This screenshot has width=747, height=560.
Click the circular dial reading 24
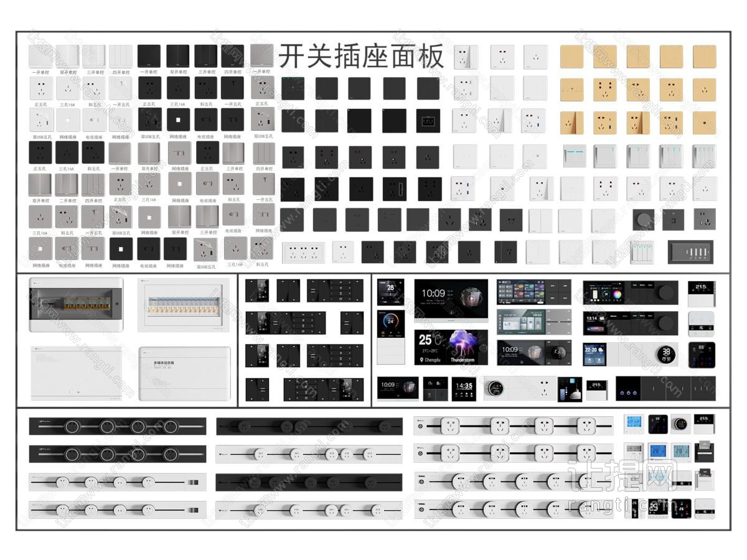[390, 322]
